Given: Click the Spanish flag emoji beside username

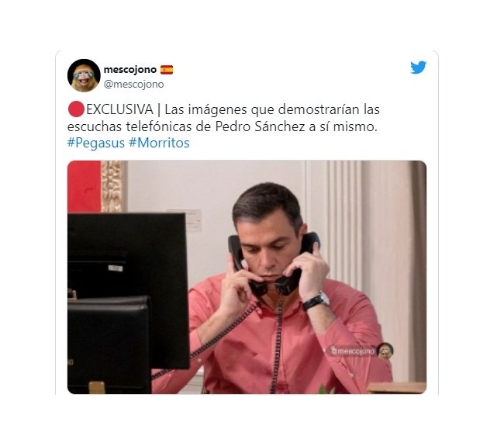Looking at the screenshot, I should 167,70.
